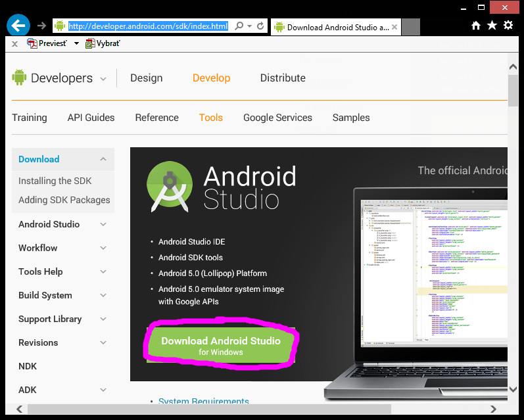Image resolution: width=524 pixels, height=420 pixels.
Task: Click the search magnifier in address bar
Action: tap(239, 26)
